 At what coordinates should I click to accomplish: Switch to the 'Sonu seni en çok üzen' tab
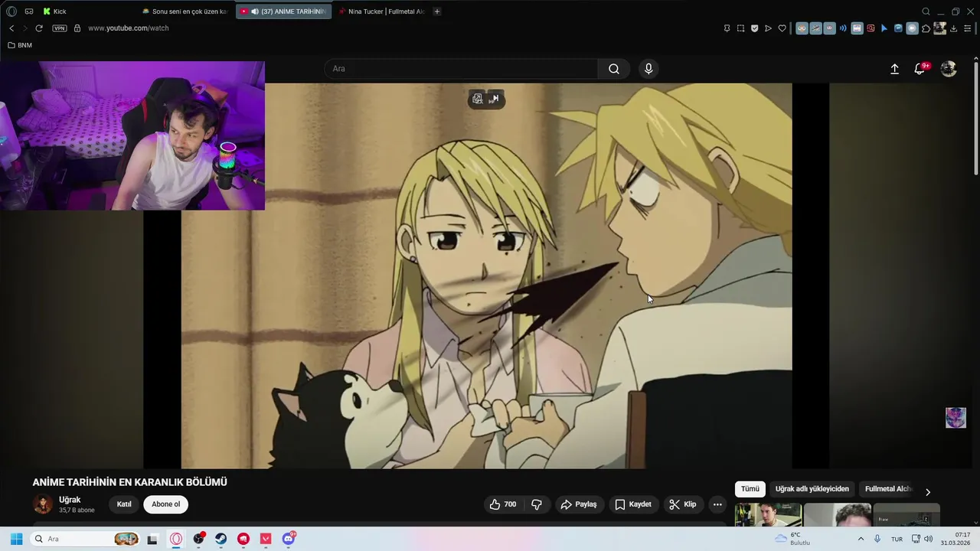click(185, 11)
